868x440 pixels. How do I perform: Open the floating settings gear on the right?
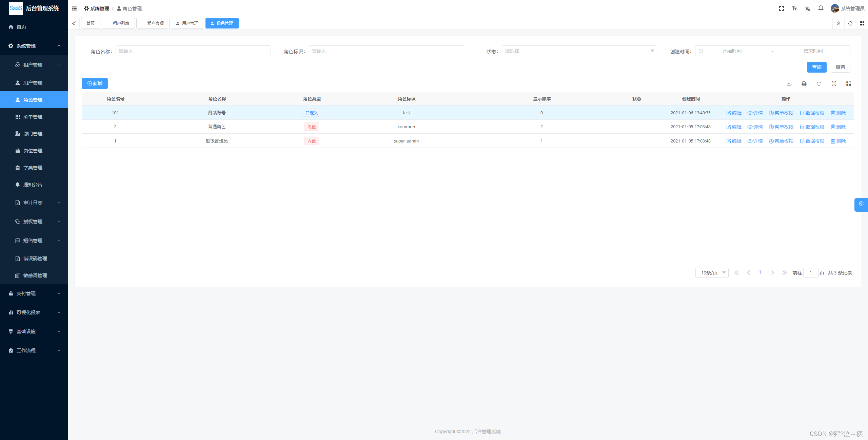(861, 204)
